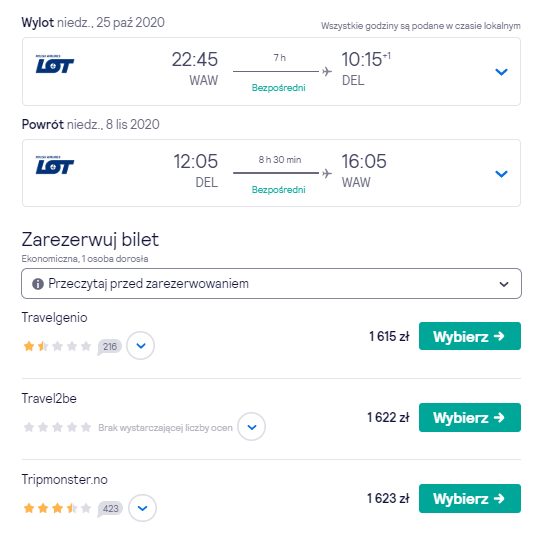
Task: Expand Tripmonster.no details circular chevron
Action: pos(142,508)
